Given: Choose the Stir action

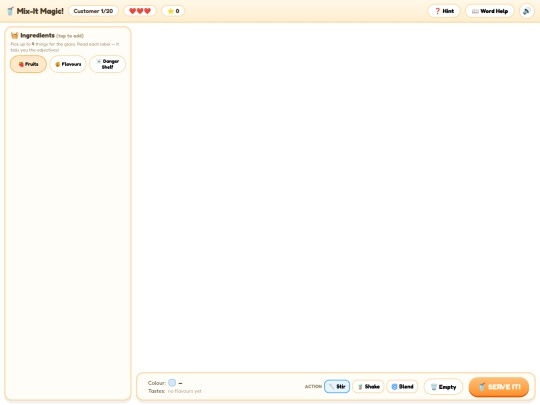Looking at the screenshot, I should point(337,386).
